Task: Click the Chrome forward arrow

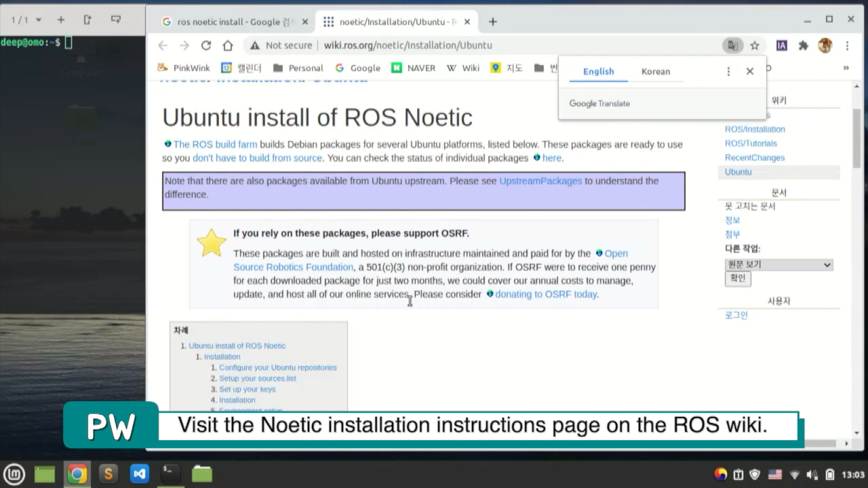Action: tap(184, 45)
